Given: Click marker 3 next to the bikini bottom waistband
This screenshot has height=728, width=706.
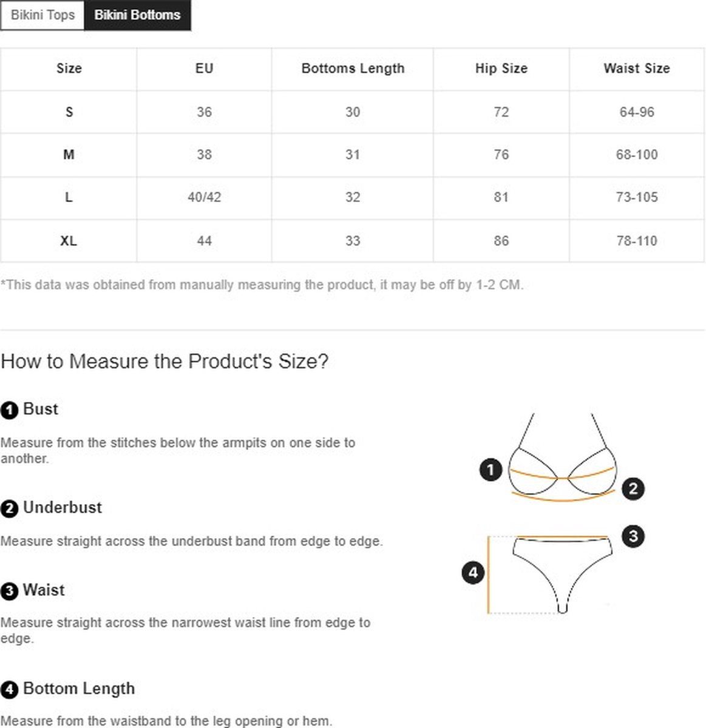Looking at the screenshot, I should coord(633,536).
